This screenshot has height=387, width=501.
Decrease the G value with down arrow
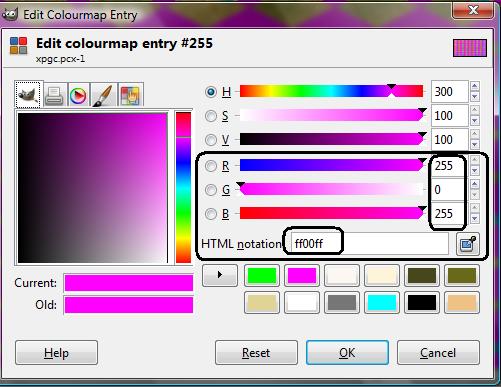pos(475,195)
